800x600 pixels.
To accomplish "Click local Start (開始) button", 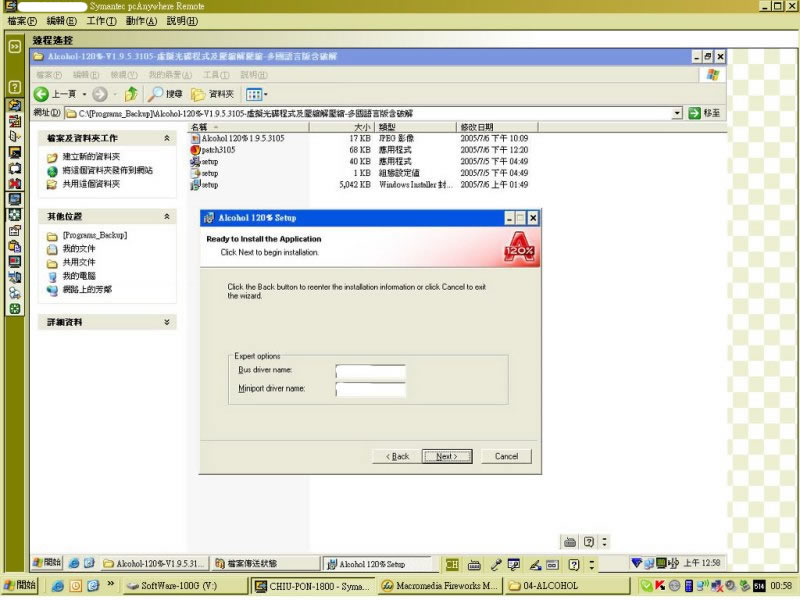I will click(20, 585).
